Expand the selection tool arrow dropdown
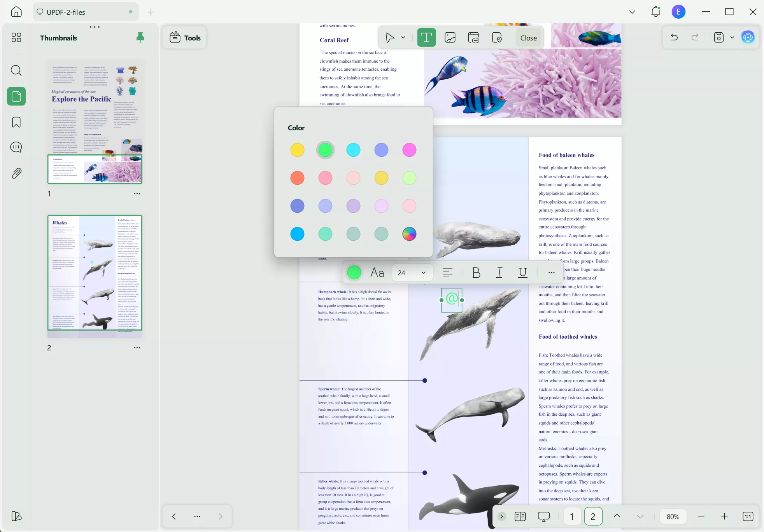Screen dimensions: 764x532 tap(403, 37)
